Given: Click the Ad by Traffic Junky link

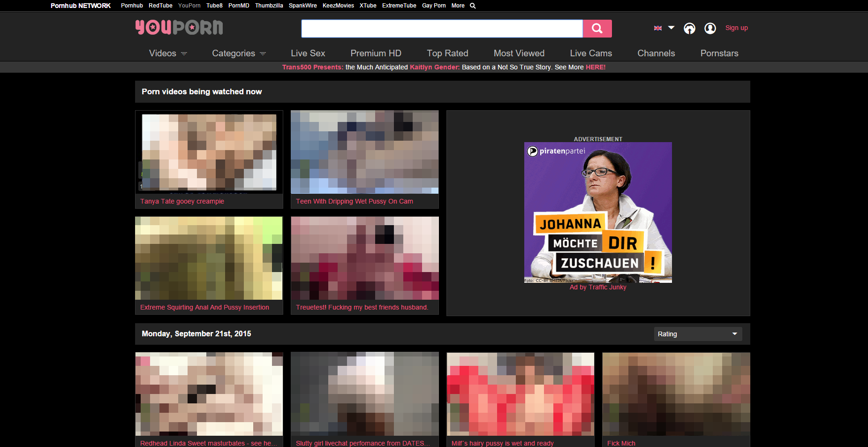Looking at the screenshot, I should point(598,287).
